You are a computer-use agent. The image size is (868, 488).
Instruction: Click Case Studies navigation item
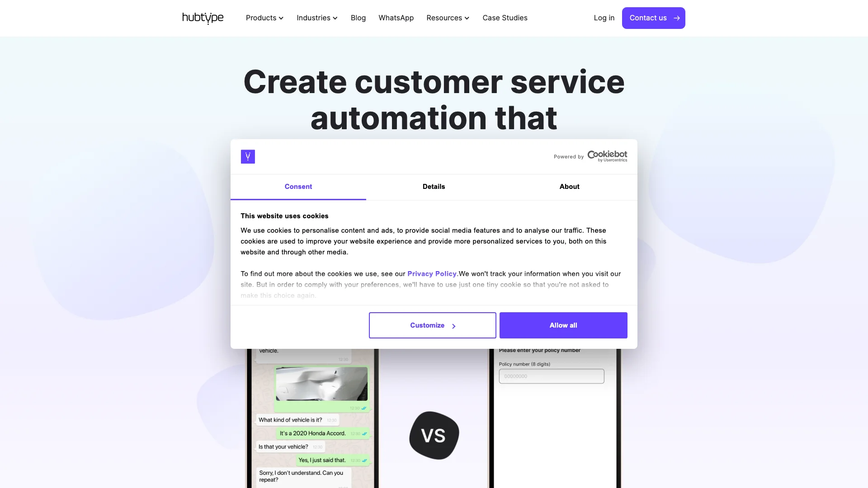[x=505, y=17]
